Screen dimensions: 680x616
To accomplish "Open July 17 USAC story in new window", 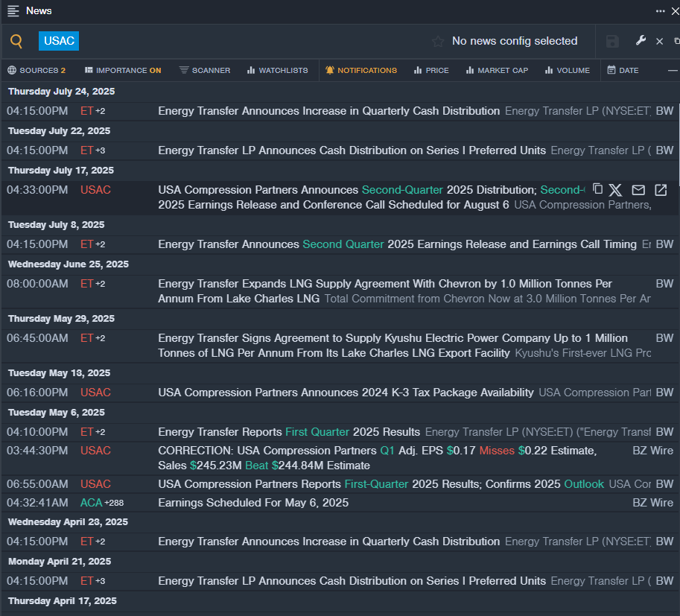I will click(661, 190).
